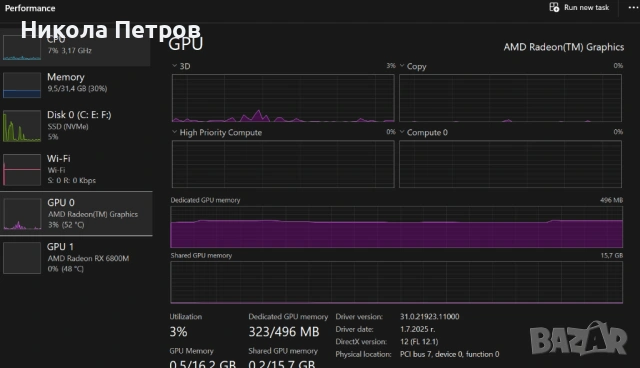Click driver version 31.0.21923.11000
The height and width of the screenshot is (368, 640).
click(x=429, y=316)
